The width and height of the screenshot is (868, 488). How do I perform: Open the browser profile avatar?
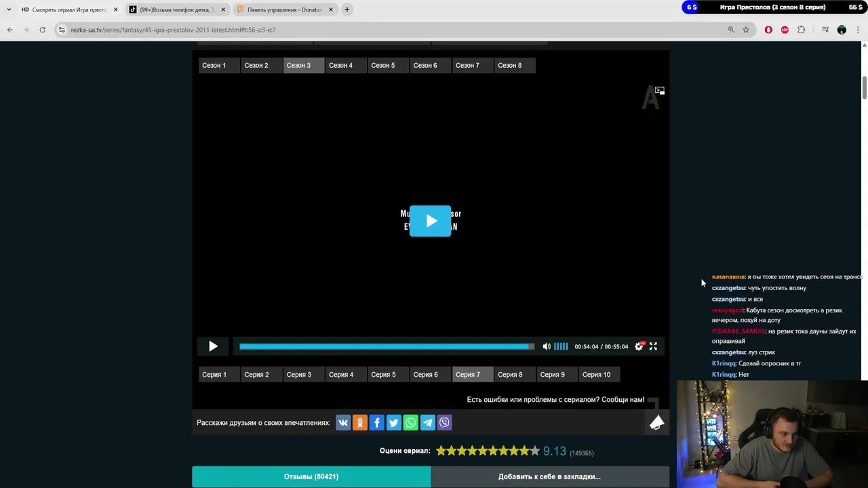[842, 30]
